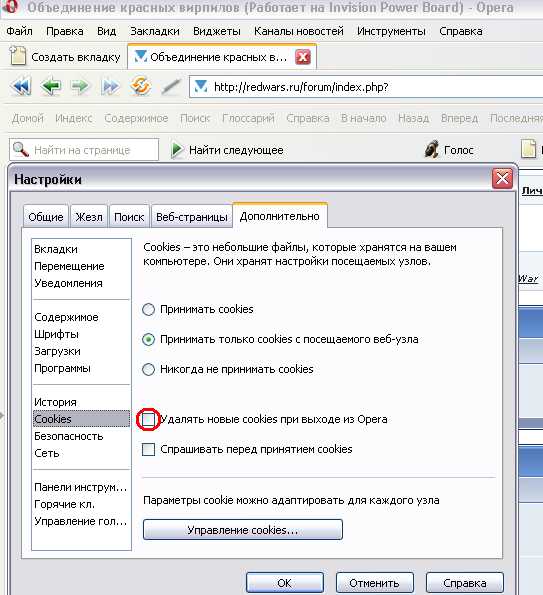
Task: Click the Voice microphone icon
Action: pos(431,149)
